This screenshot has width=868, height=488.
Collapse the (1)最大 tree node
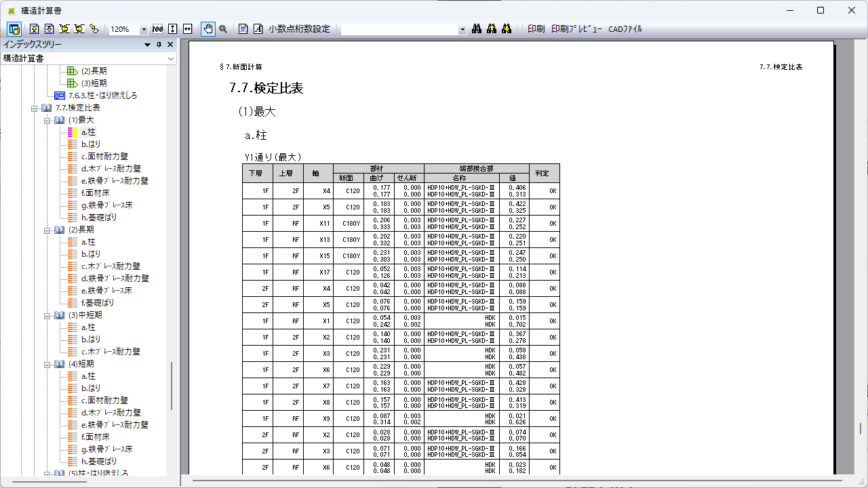47,120
